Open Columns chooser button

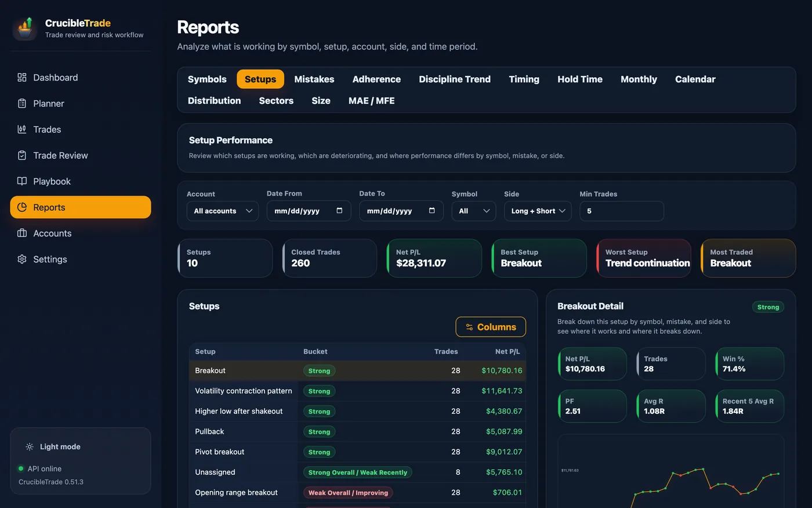click(491, 327)
